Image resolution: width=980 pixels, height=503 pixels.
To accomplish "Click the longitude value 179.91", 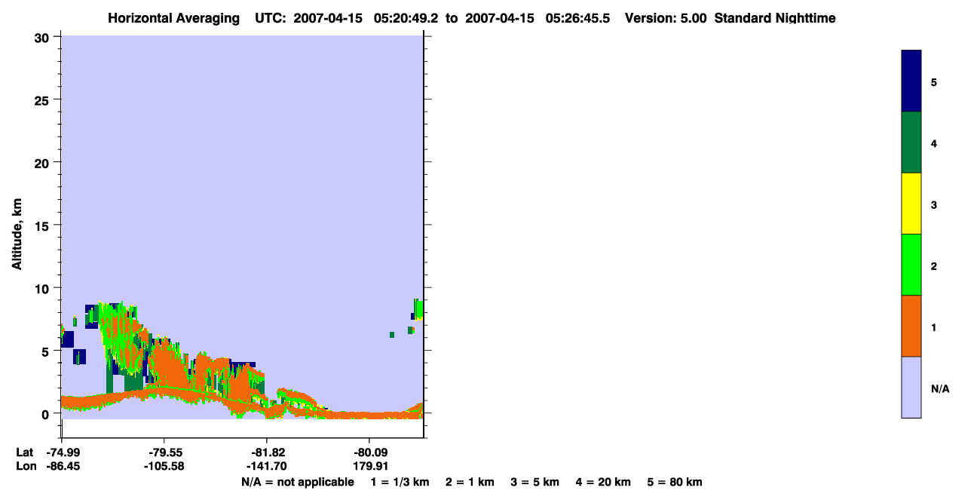I will [370, 466].
